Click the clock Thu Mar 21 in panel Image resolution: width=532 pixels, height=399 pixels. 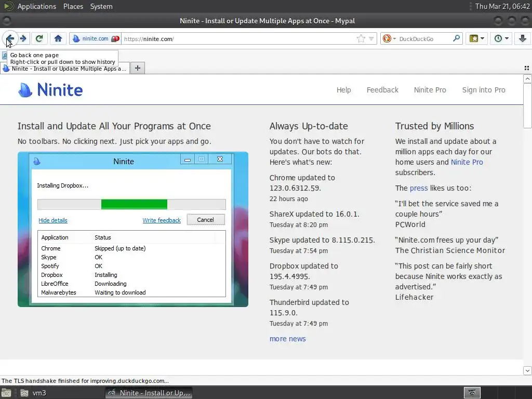pos(502,6)
